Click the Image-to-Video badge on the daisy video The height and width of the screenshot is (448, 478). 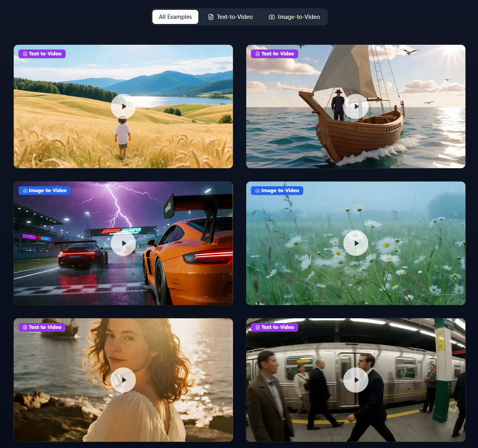coord(277,190)
